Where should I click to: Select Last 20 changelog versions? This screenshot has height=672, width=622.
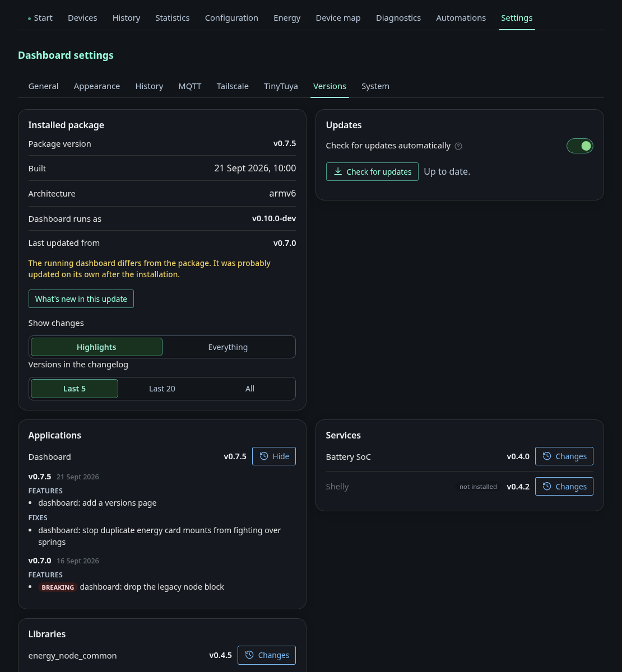coord(162,389)
